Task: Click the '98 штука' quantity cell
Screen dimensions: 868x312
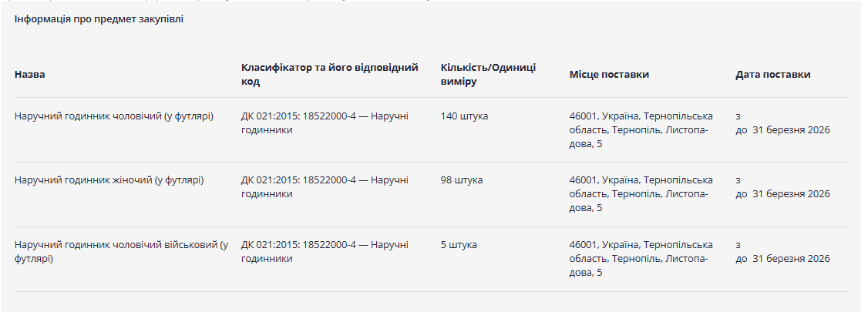Action: 462,180
